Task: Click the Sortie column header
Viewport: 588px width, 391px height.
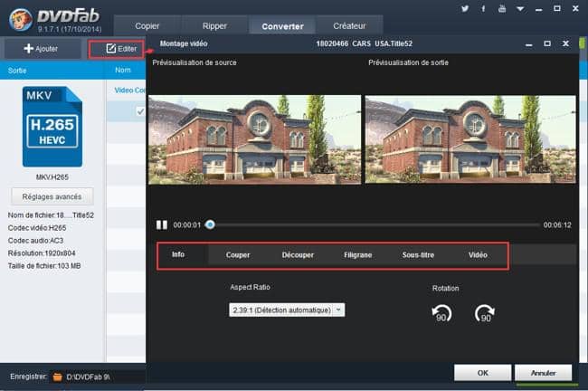Action: point(17,71)
